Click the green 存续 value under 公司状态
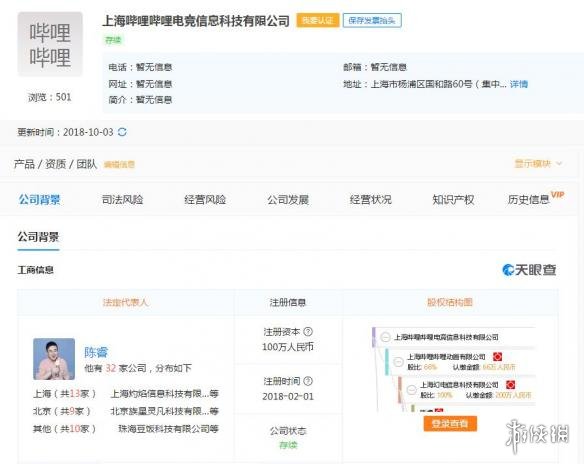This screenshot has height=464, width=584. 288,445
